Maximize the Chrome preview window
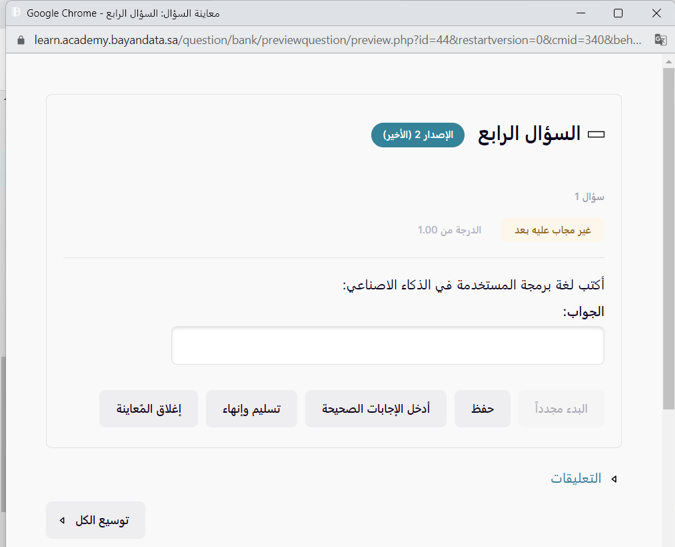This screenshot has width=675, height=547. pyautogui.click(x=618, y=13)
